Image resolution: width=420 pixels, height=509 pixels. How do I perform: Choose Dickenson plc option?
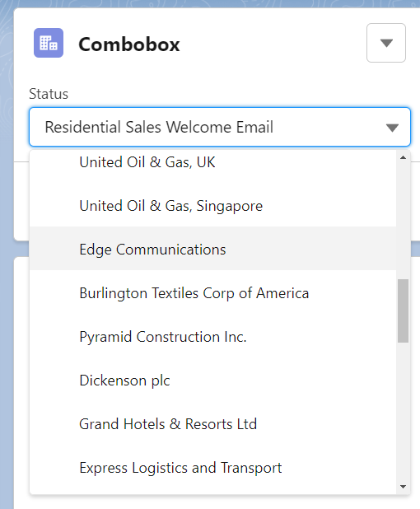(213, 381)
